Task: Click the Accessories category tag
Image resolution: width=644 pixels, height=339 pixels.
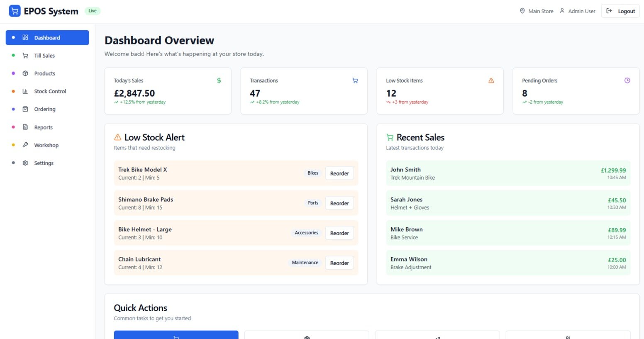Action: coord(306,233)
